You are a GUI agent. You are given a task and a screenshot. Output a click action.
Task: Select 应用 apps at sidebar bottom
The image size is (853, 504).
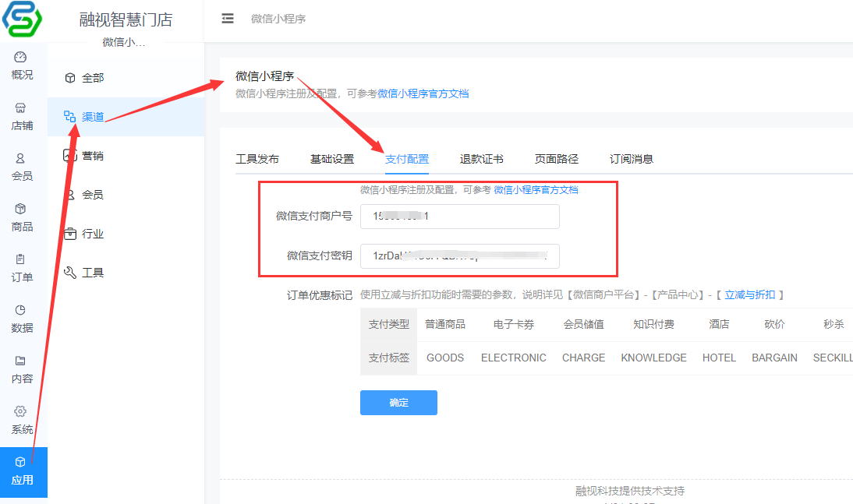point(23,472)
